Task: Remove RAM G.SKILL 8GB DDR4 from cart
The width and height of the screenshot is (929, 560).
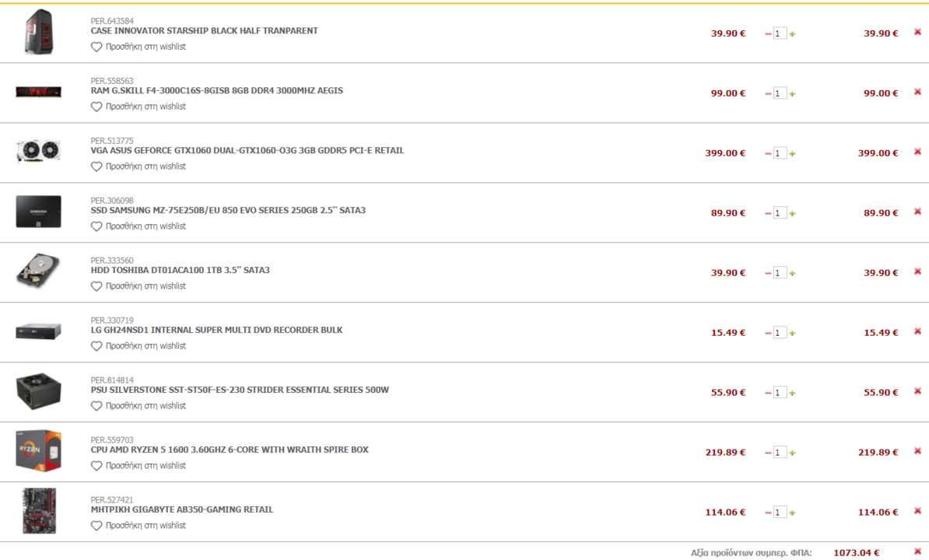Action: coord(917,92)
